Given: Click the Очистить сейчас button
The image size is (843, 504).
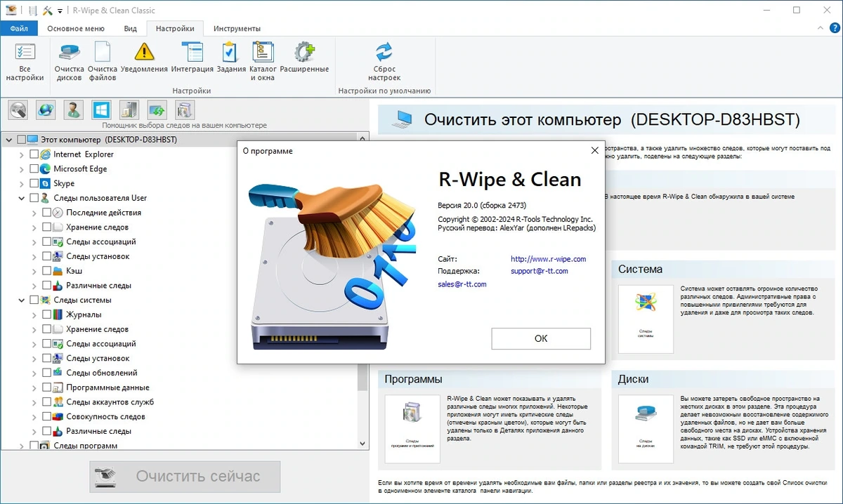Looking at the screenshot, I should (x=185, y=476).
